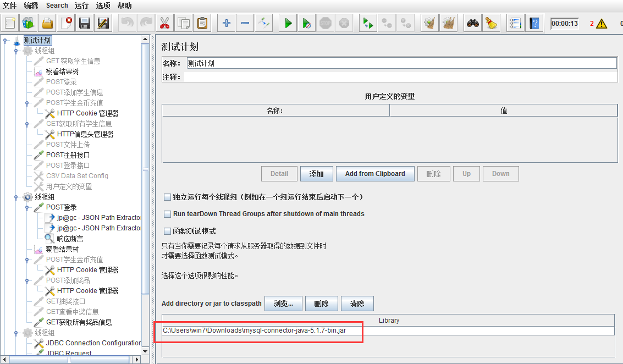
Task: Click the Shutdown test icon
Action: [344, 23]
